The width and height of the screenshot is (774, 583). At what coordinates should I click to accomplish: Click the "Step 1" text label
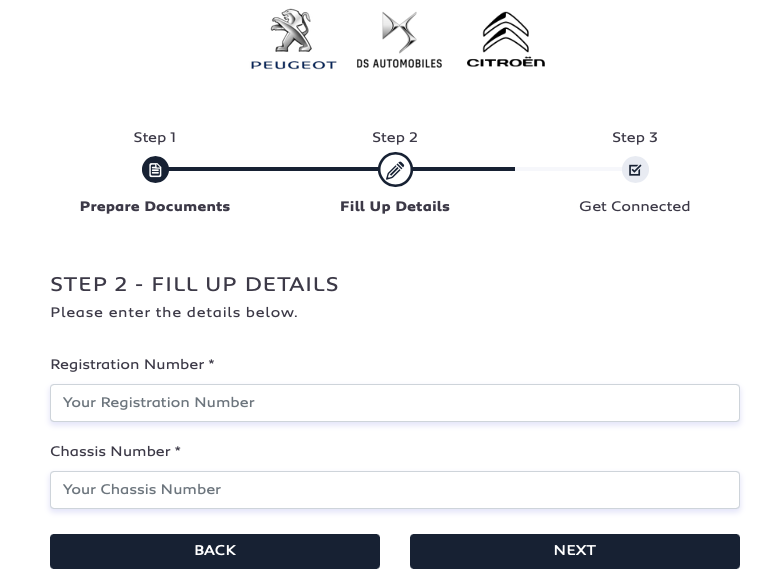[x=155, y=138]
